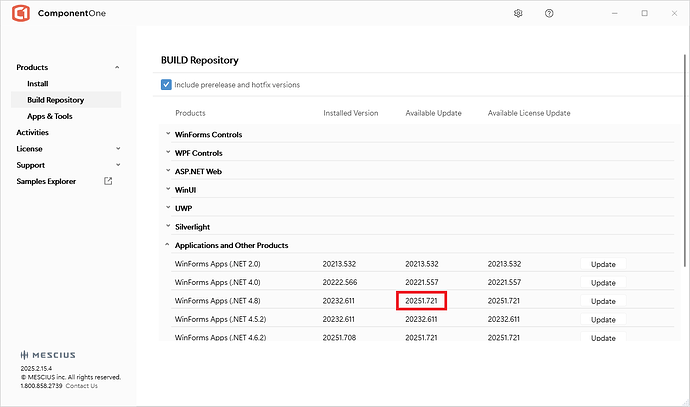The height and width of the screenshot is (407, 690).
Task: Click the MESCIUS logo
Action: click(47, 355)
